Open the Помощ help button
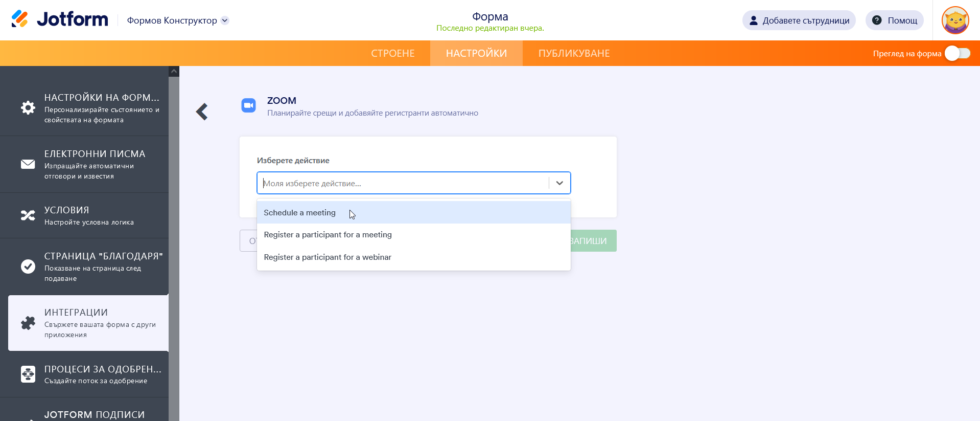The image size is (980, 421). (894, 20)
